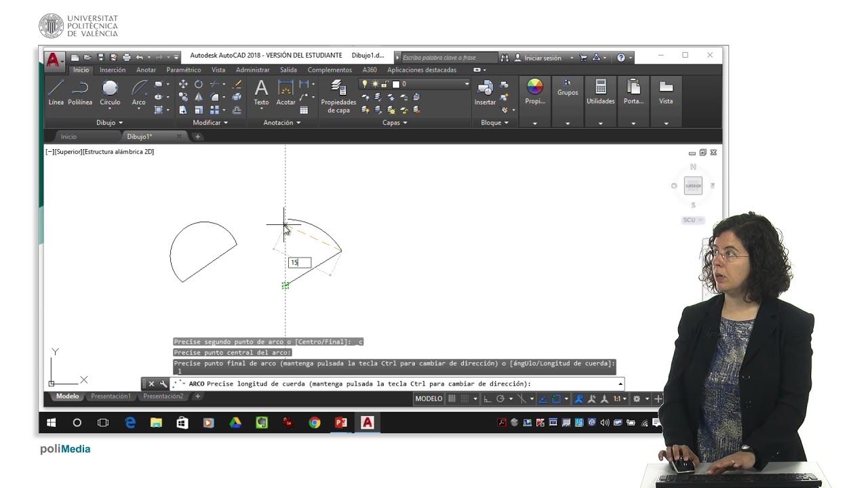Toggle grid display in status bar
This screenshot has width=868, height=488.
(452, 399)
